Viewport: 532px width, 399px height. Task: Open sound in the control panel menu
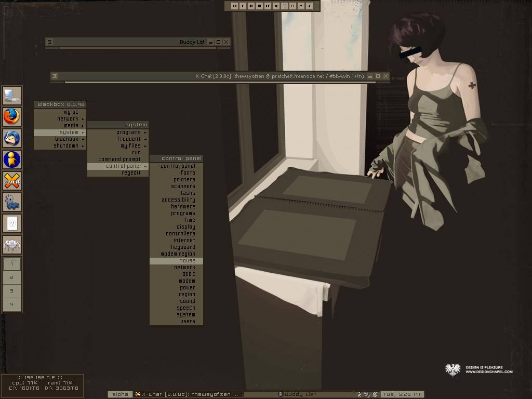[x=177, y=301]
